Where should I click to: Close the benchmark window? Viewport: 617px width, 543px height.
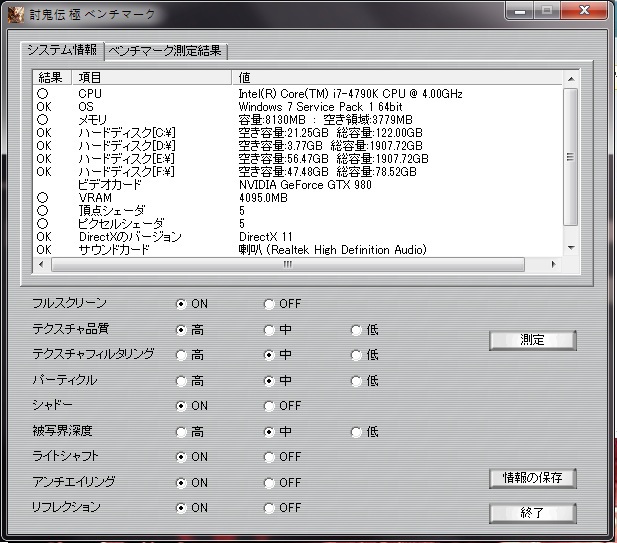[584, 10]
